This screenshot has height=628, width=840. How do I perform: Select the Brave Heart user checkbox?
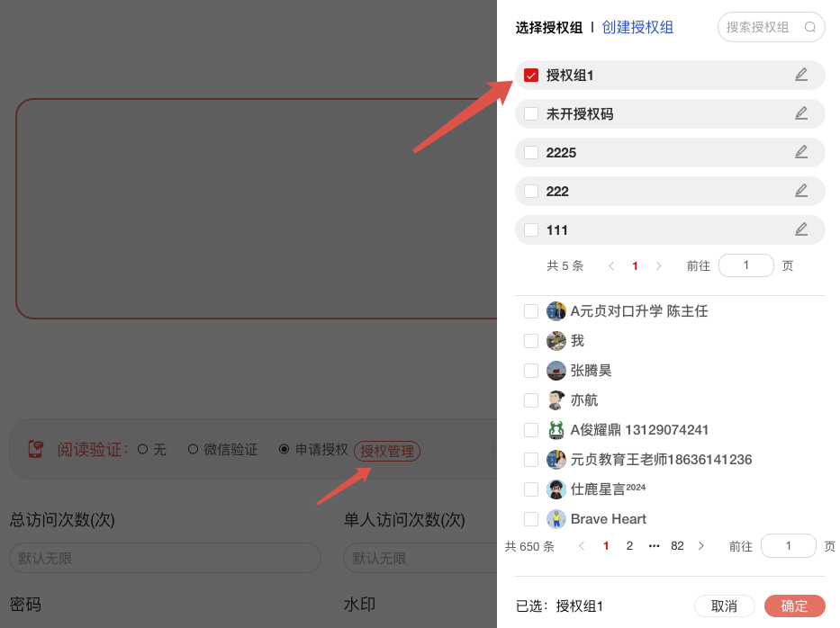point(531,519)
